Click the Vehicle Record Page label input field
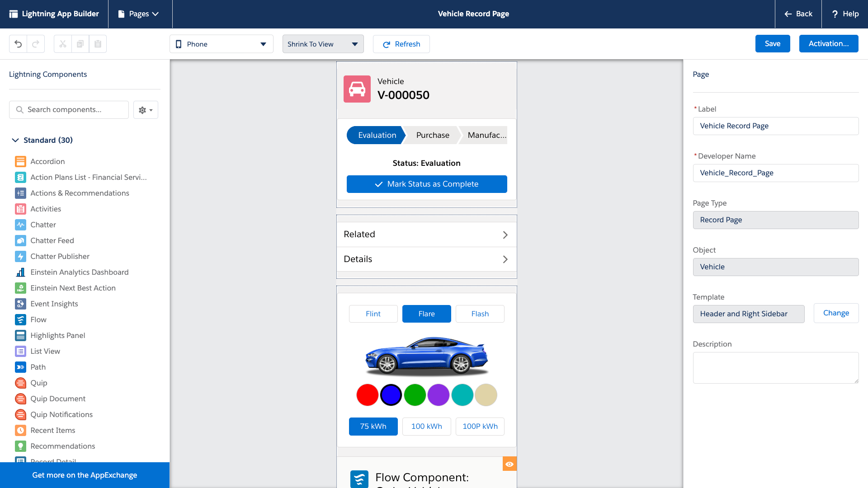Image resolution: width=868 pixels, height=488 pixels. (x=776, y=126)
